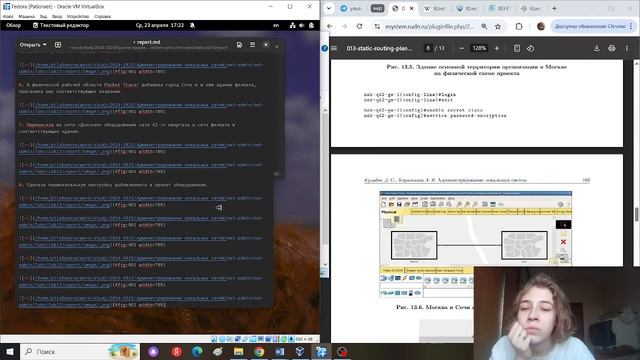Open the date and time panel clock
640x360 pixels.
click(160, 25)
